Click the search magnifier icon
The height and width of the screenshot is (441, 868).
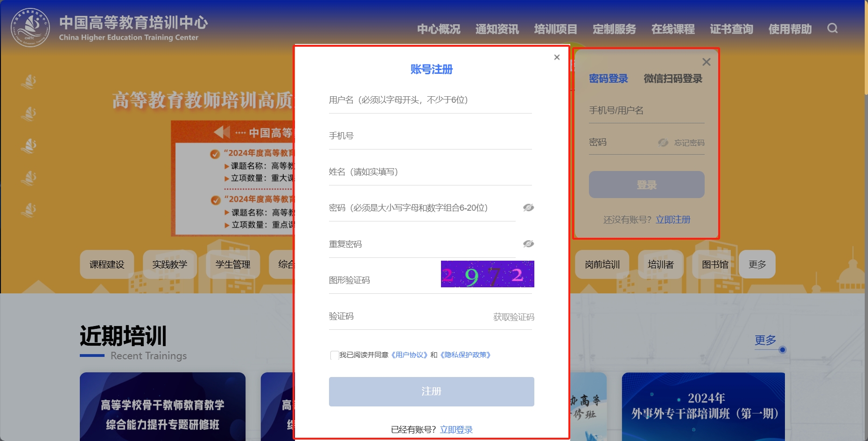pyautogui.click(x=832, y=28)
